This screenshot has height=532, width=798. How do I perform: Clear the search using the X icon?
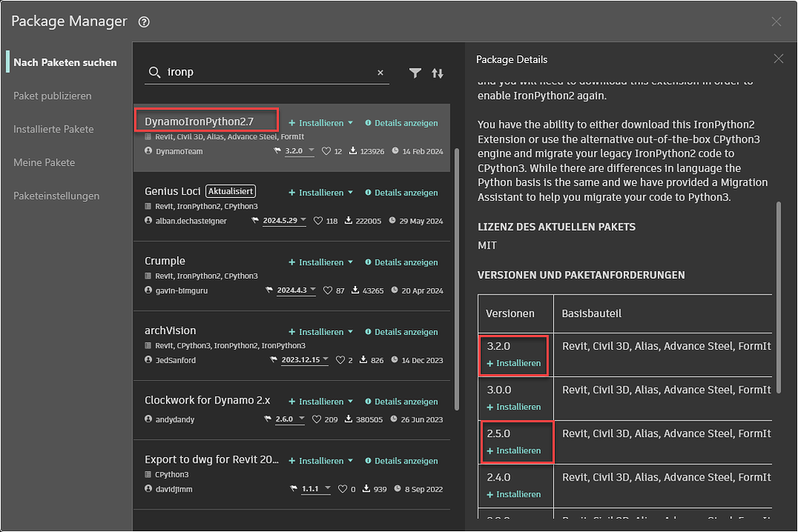[380, 72]
